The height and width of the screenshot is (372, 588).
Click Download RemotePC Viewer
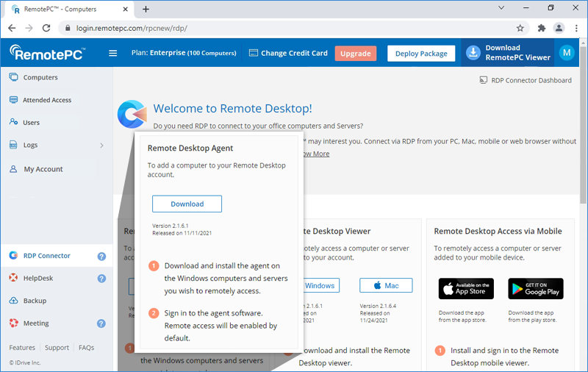point(508,53)
